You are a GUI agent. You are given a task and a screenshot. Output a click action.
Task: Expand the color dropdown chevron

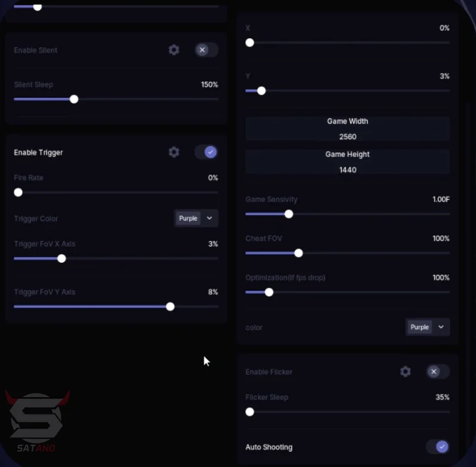click(x=441, y=327)
